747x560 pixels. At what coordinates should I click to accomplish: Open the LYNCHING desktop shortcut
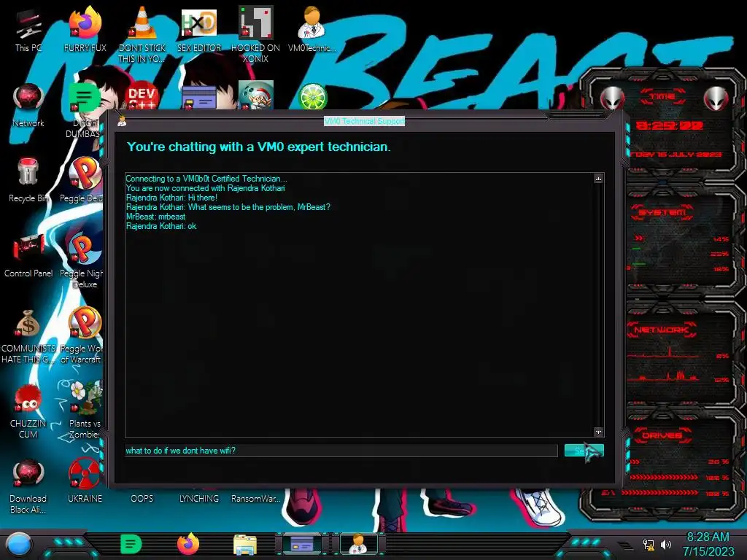coord(198,498)
